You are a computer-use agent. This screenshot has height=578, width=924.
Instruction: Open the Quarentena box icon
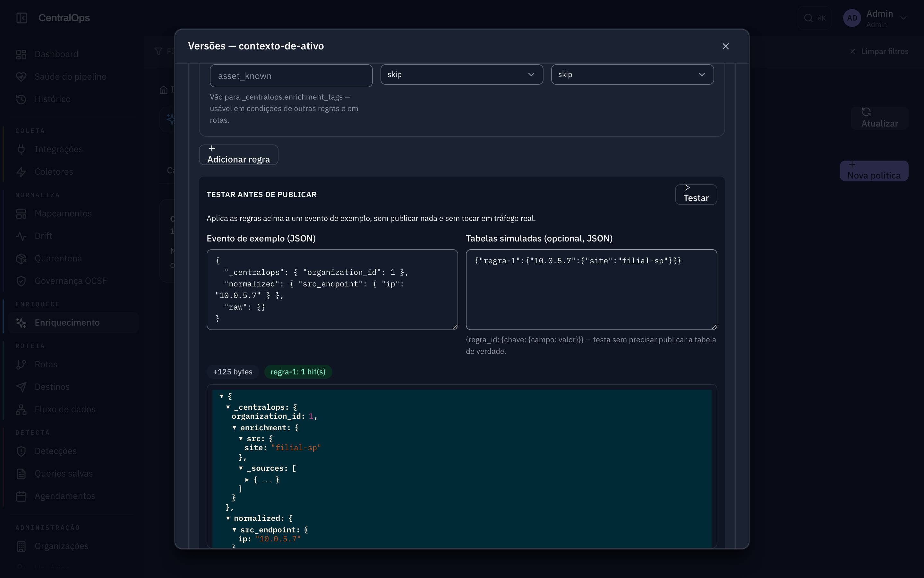pos(21,259)
